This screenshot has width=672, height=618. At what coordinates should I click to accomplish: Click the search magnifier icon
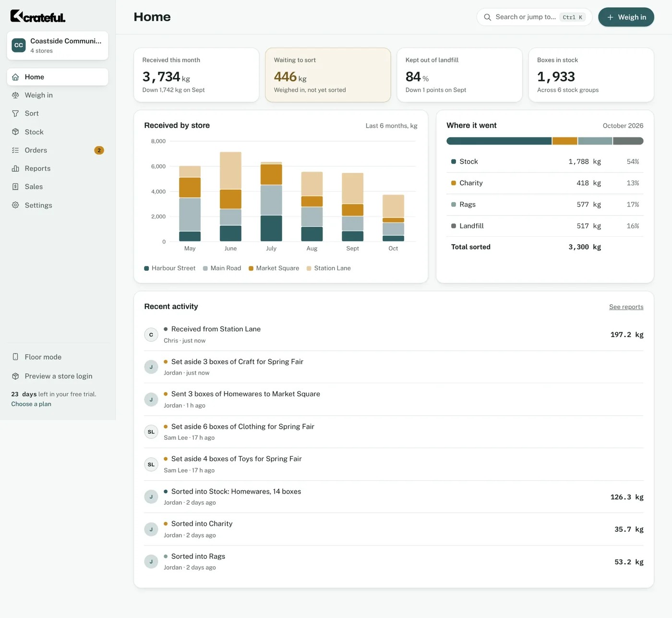pyautogui.click(x=487, y=17)
